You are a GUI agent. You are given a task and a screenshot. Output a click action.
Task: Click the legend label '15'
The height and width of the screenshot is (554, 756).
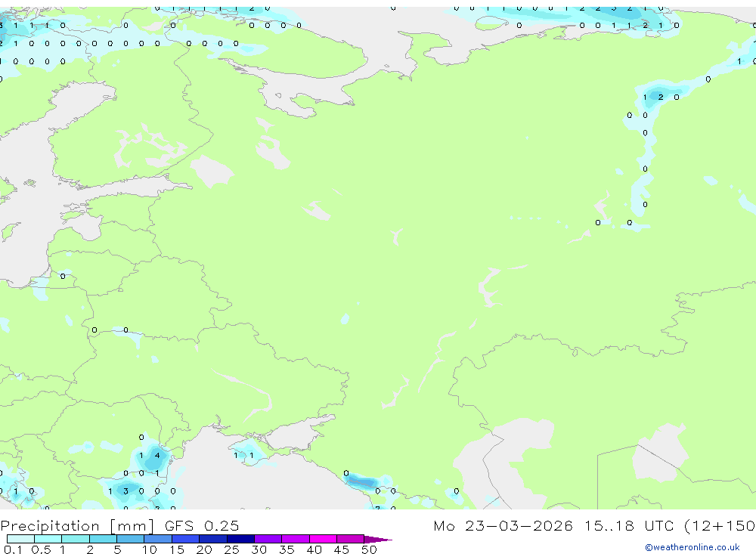pyautogui.click(x=177, y=549)
